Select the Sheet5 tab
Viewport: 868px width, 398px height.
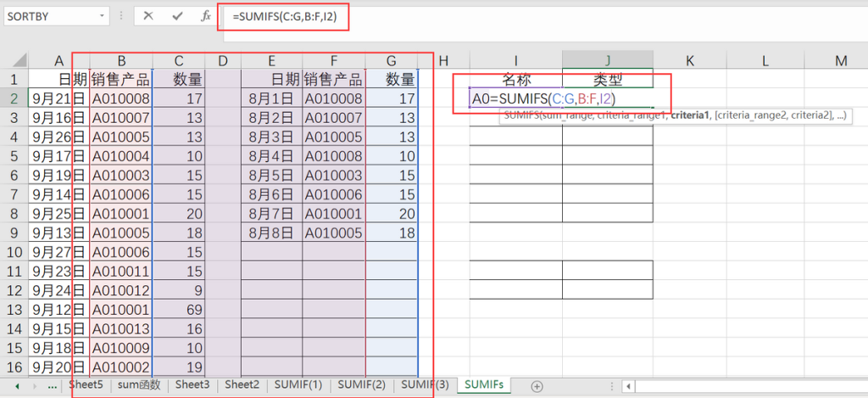[86, 385]
